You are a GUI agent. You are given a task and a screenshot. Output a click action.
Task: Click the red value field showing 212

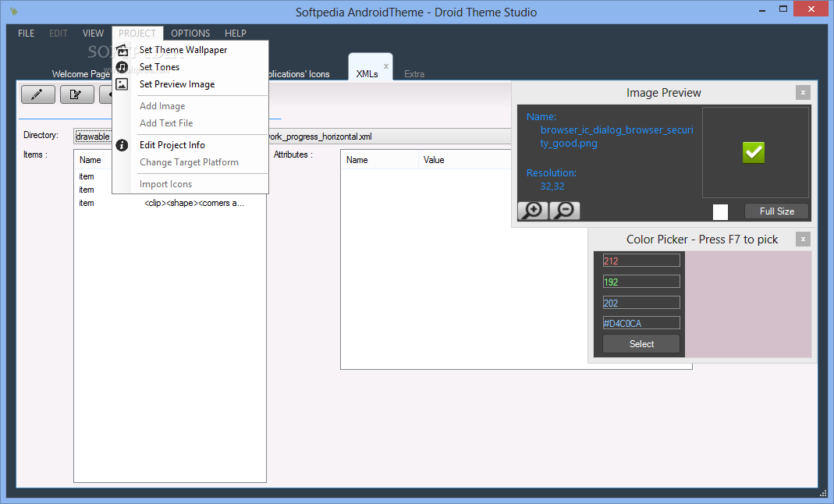click(641, 261)
